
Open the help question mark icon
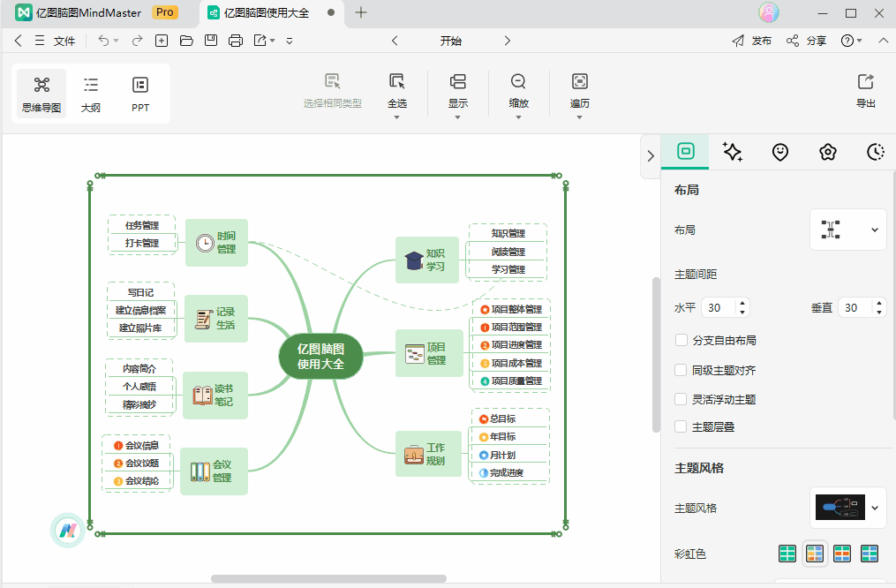pyautogui.click(x=847, y=41)
